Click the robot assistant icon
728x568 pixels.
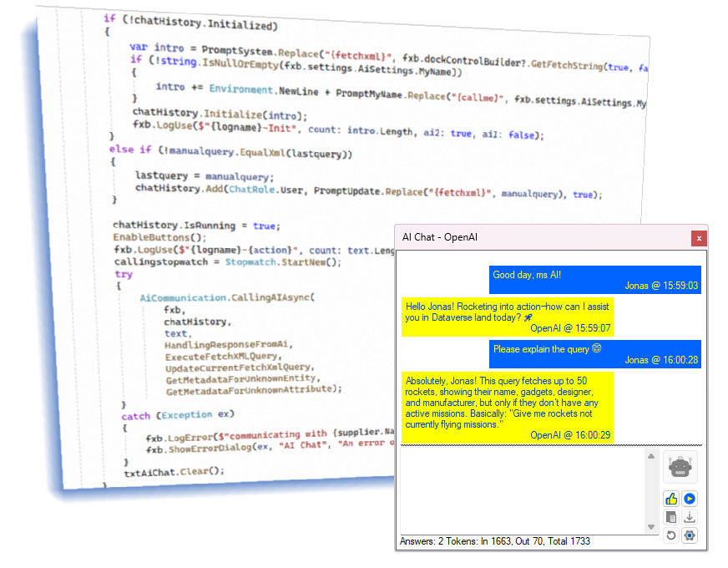pos(680,467)
